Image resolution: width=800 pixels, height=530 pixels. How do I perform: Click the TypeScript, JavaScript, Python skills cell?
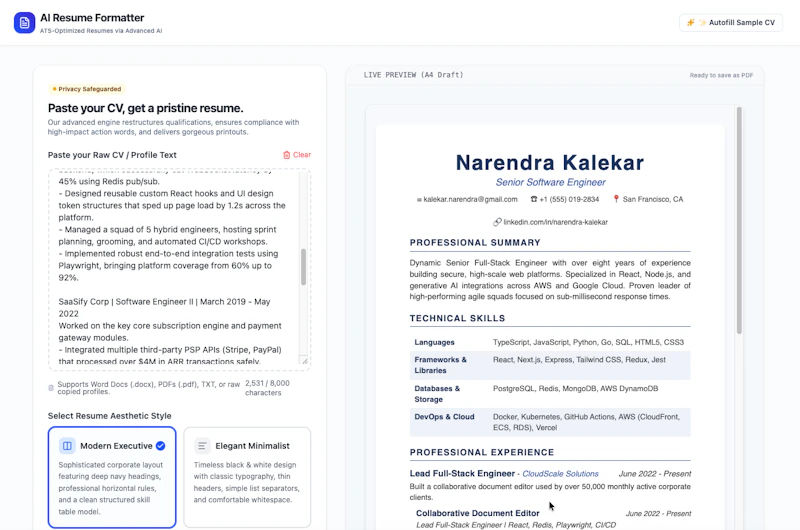tap(588, 342)
